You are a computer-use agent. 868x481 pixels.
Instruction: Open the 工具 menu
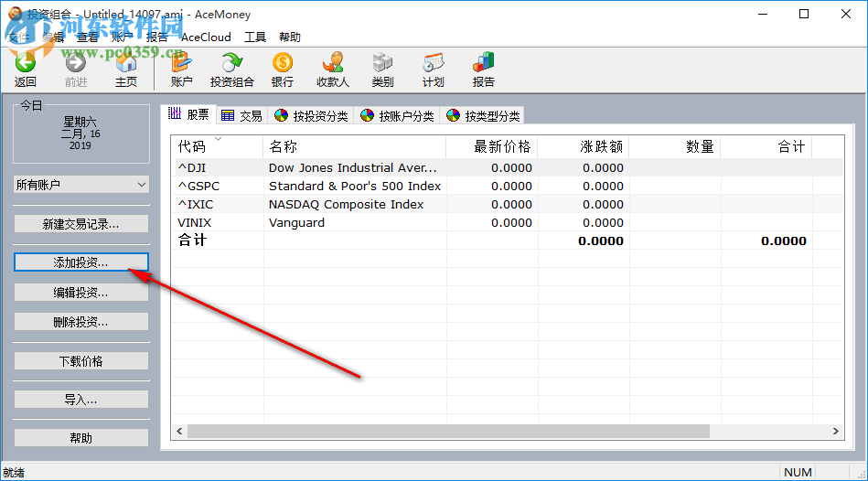tap(255, 37)
